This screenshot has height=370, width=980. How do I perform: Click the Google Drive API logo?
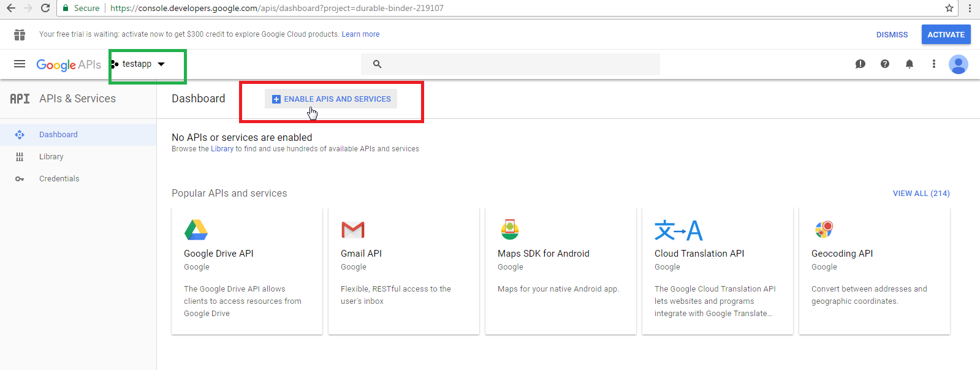point(196,230)
